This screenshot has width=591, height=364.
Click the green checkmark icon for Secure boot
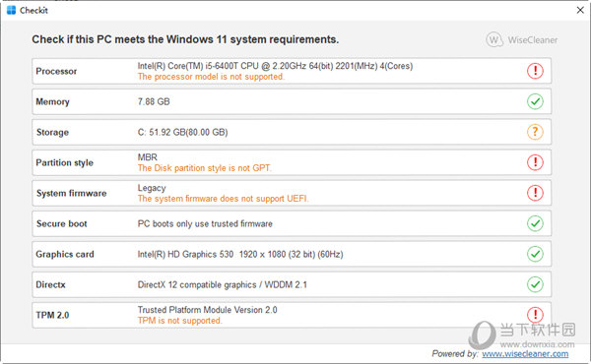pos(535,223)
